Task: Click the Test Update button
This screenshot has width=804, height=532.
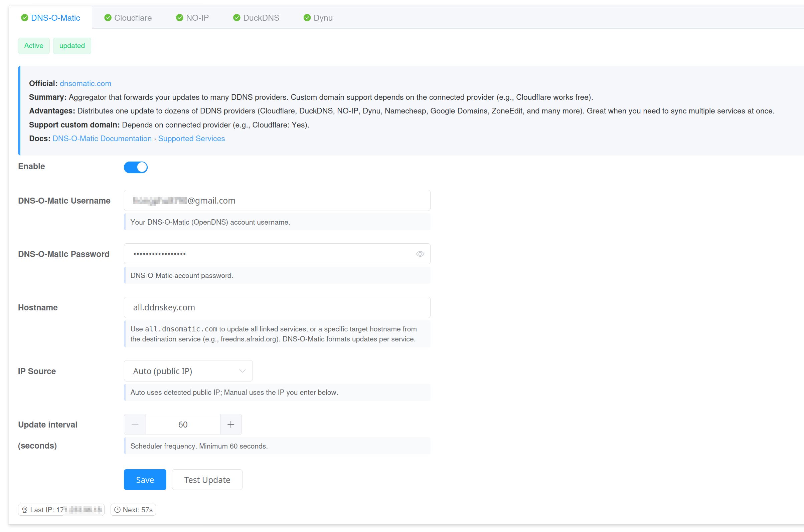Action: (207, 479)
